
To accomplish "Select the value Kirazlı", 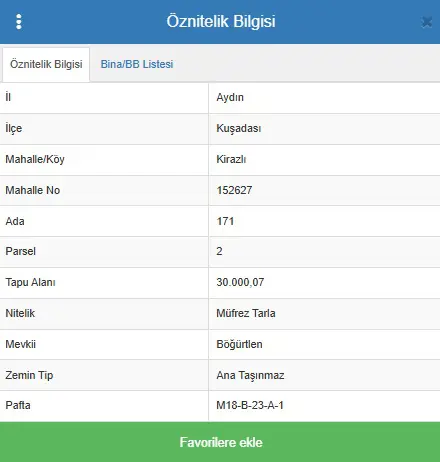I will pos(231,159).
